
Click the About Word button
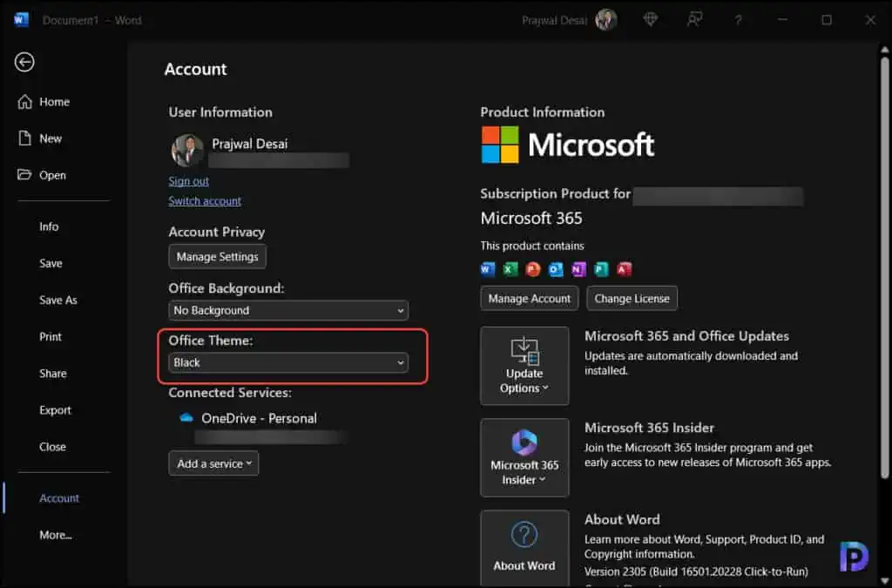(524, 546)
